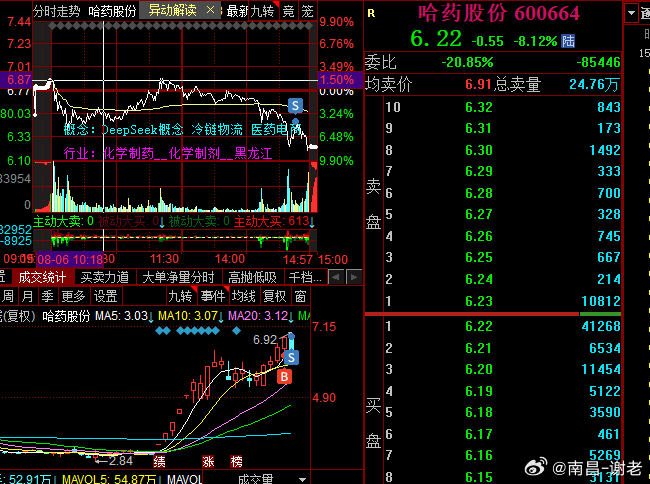Switch the K-line period to 周
Screen dimensions: 650x484
(x=7, y=296)
